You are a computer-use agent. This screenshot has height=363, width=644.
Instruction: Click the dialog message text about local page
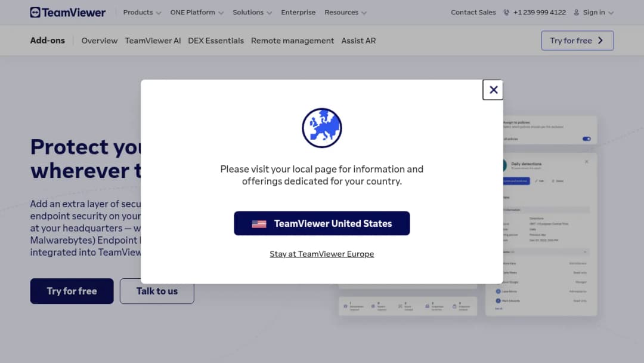tap(322, 175)
